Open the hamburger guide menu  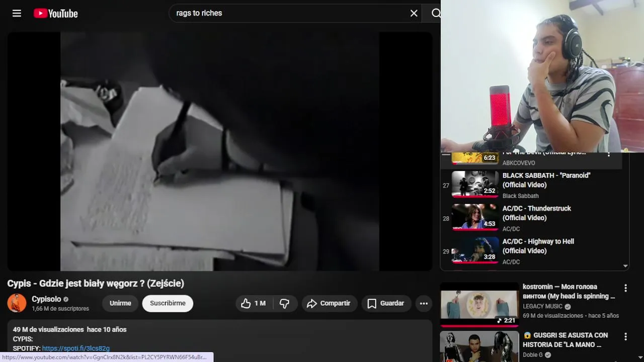17,14
